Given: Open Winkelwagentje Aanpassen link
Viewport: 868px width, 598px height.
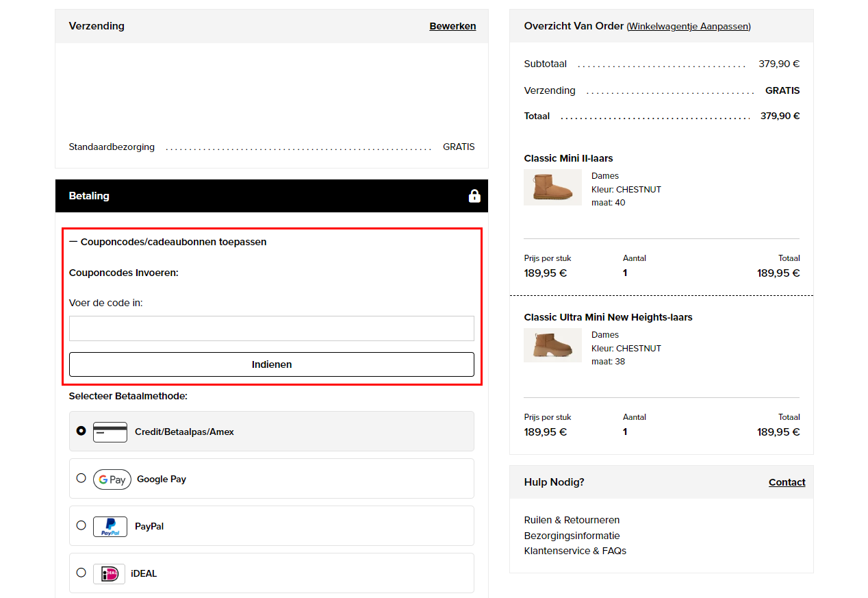Looking at the screenshot, I should 689,27.
